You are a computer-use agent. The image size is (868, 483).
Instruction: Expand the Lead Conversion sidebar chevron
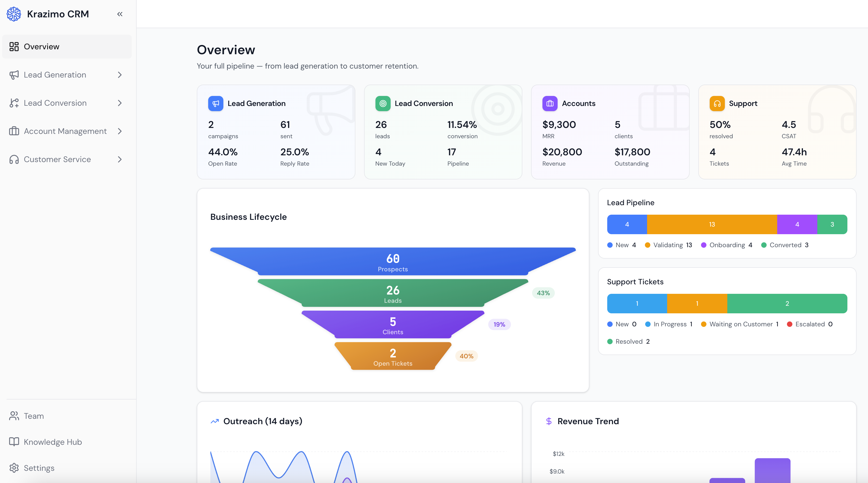pyautogui.click(x=120, y=103)
